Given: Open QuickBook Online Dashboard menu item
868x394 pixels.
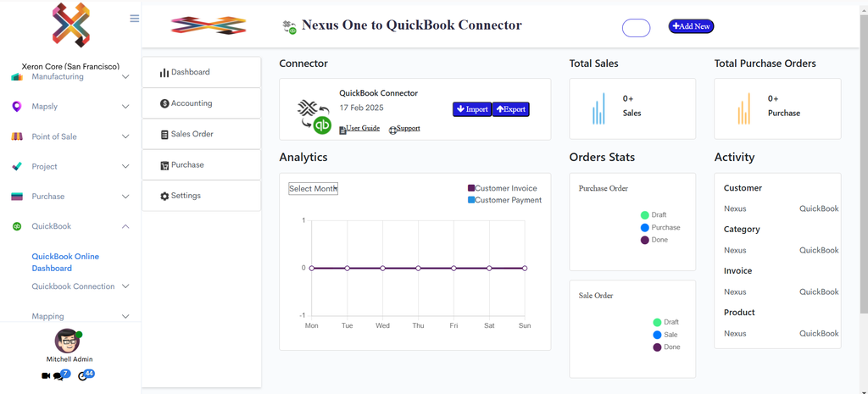Looking at the screenshot, I should [x=65, y=263].
